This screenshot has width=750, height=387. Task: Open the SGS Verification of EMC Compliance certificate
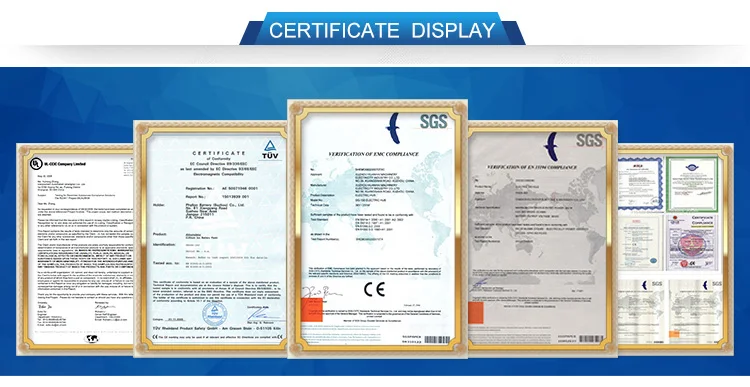(377, 229)
